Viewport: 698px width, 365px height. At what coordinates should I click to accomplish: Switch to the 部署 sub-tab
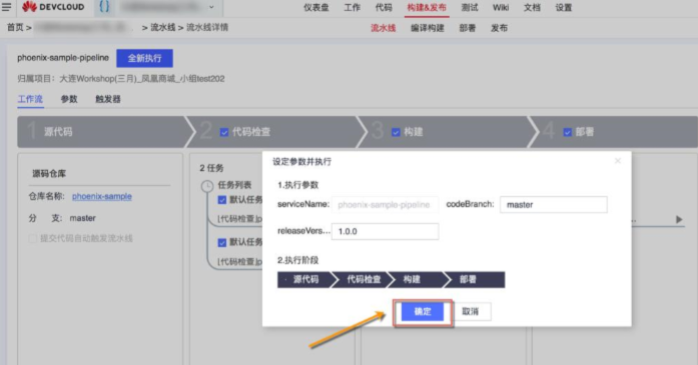pos(467,28)
